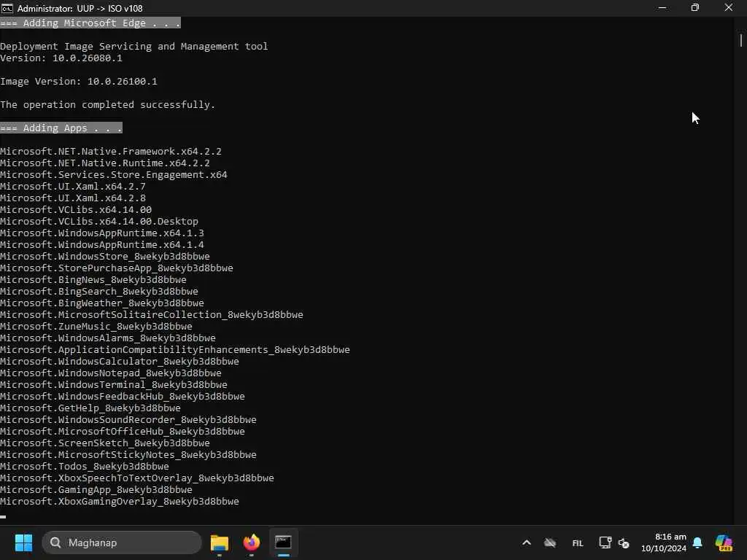Click the volume tray icon
Image resolution: width=747 pixels, height=560 pixels.
tap(624, 542)
